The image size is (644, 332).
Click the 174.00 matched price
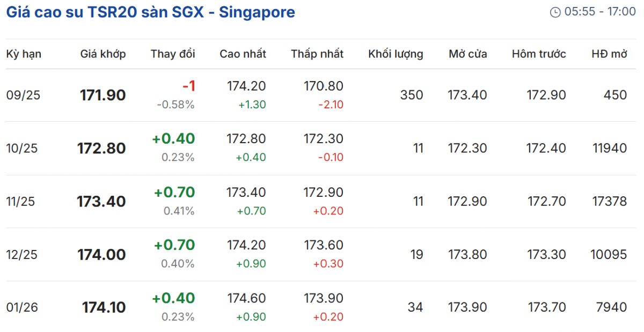click(x=101, y=255)
